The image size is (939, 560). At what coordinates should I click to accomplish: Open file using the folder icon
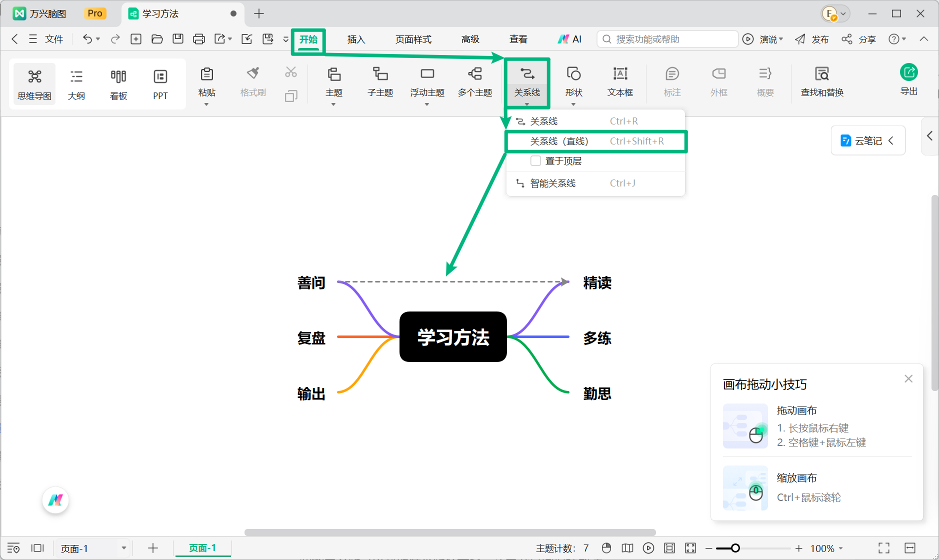tap(157, 39)
